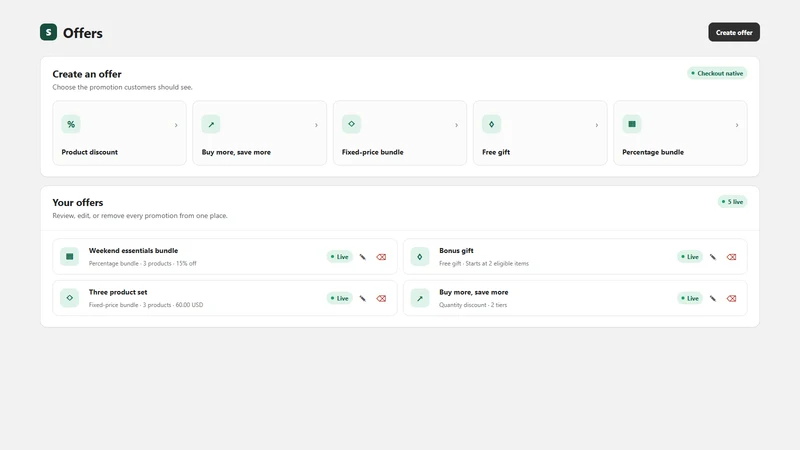Open the Weekend essentials bundle title
800x450 pixels.
(x=133, y=251)
